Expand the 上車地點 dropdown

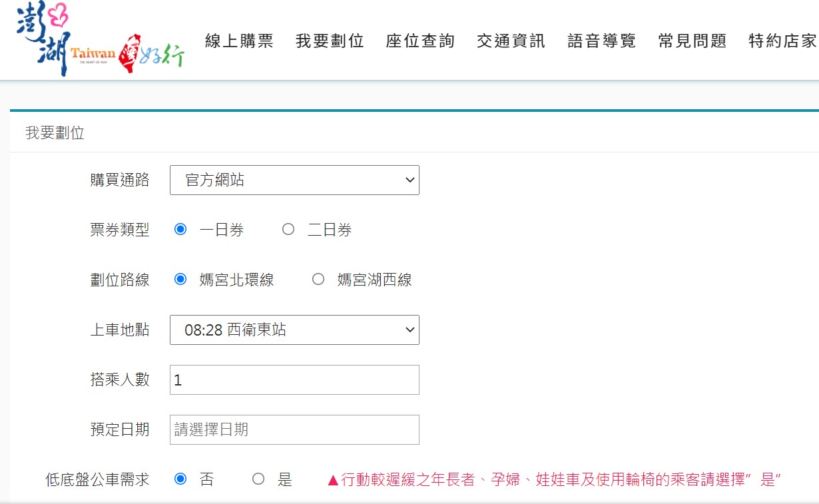(294, 330)
